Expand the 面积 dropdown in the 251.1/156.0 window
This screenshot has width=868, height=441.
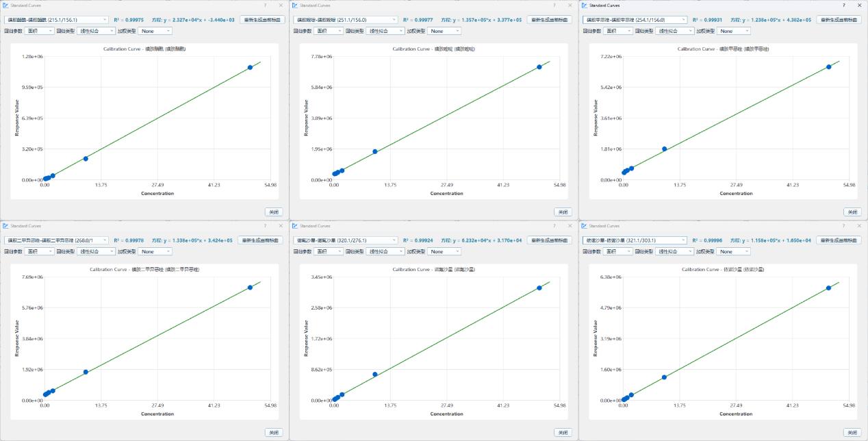point(329,31)
